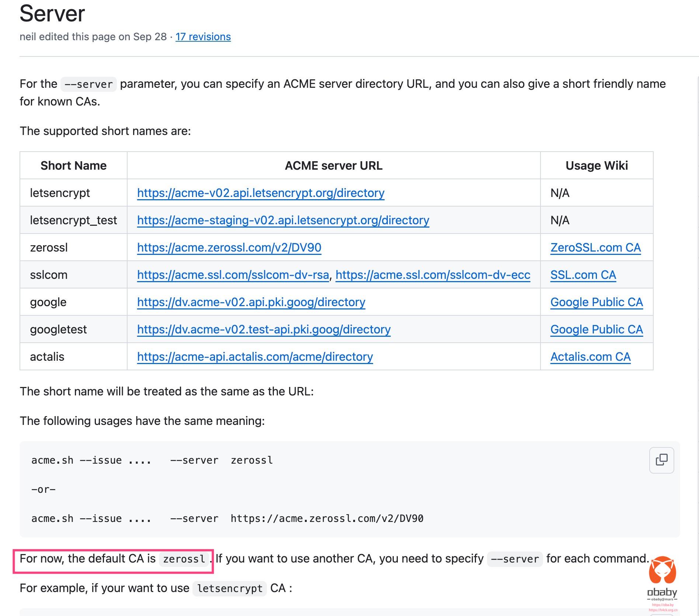
Task: Open the sslcom-dv-rsa URL
Action: pos(233,275)
